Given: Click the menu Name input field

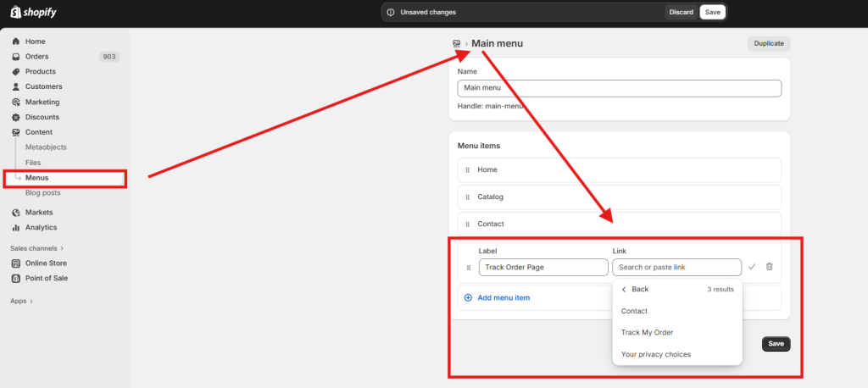Looking at the screenshot, I should (x=620, y=89).
